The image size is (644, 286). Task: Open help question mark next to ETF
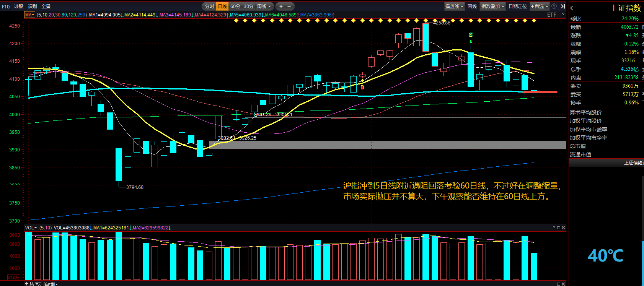point(563,15)
